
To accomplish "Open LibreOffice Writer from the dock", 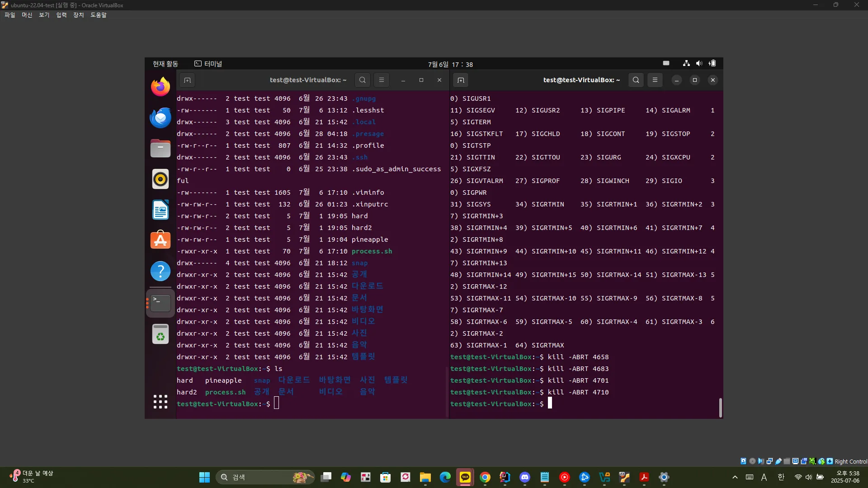I will pyautogui.click(x=160, y=210).
